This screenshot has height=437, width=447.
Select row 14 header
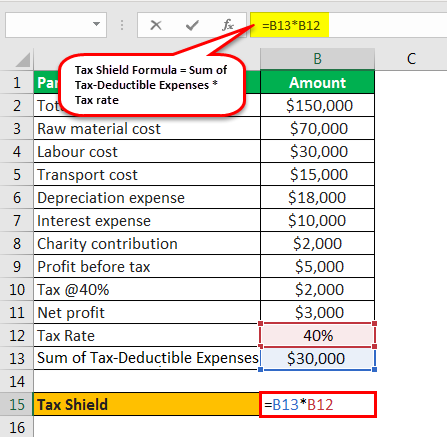pos(17,381)
